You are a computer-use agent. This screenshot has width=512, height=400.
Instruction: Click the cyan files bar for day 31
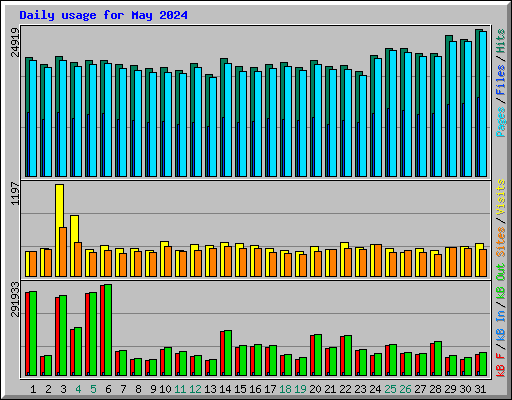pyautogui.click(x=483, y=104)
